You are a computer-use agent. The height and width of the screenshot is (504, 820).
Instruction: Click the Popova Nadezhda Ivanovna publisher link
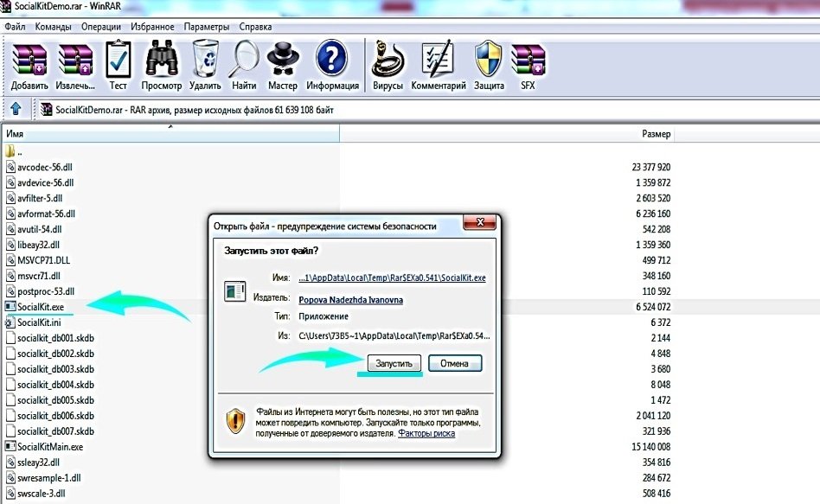pyautogui.click(x=350, y=300)
